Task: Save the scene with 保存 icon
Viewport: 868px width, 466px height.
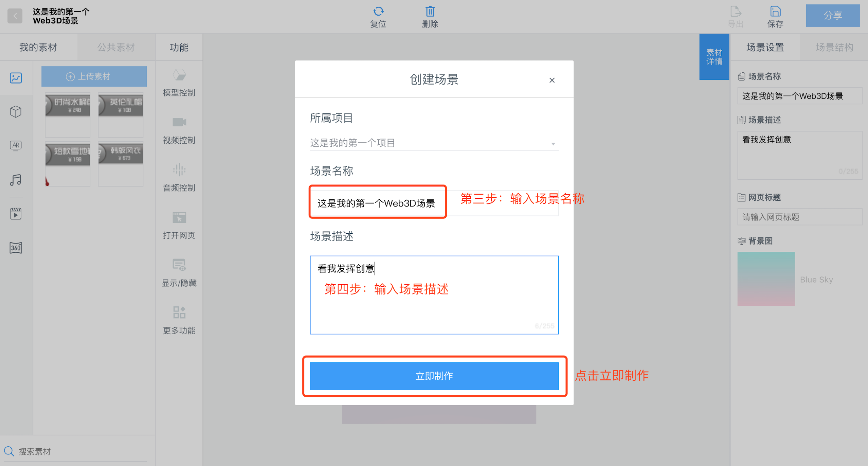Action: tap(775, 12)
